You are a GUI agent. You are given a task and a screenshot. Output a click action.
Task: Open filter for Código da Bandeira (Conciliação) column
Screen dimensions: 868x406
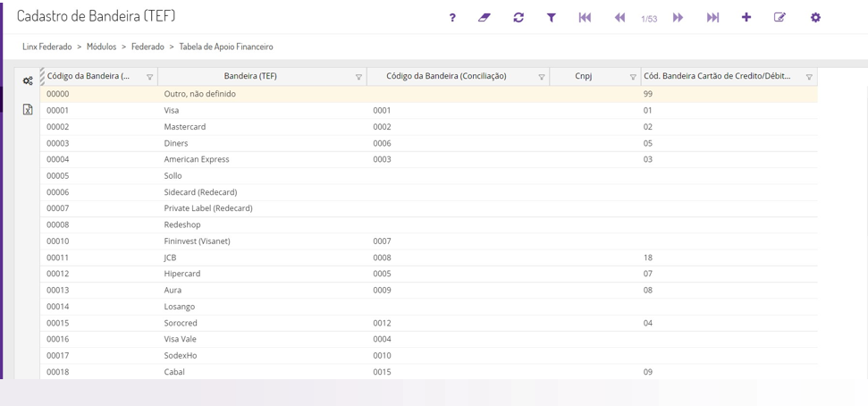point(542,77)
